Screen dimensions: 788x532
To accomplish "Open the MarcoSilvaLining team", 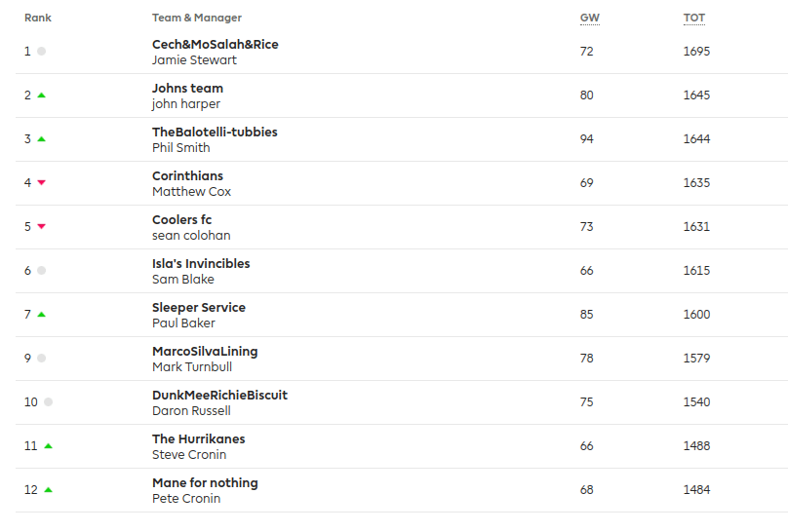I will click(205, 352).
